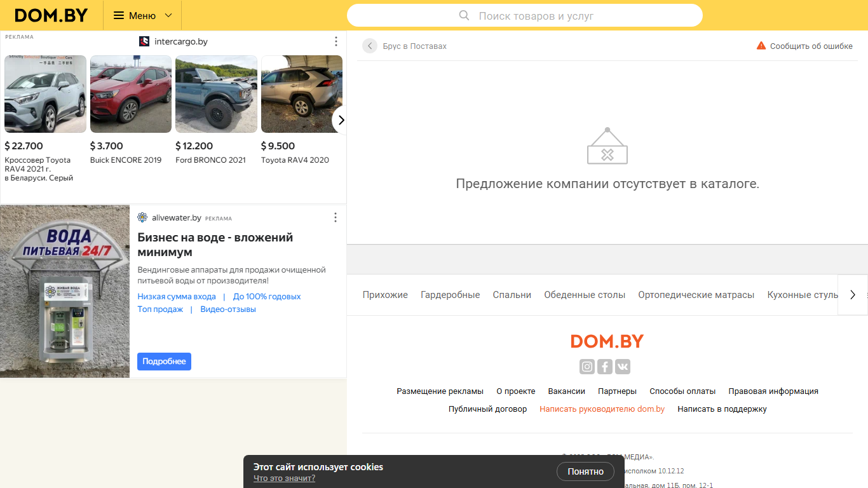Open the Меню hamburger menu
The width and height of the screenshot is (868, 488).
[x=142, y=15]
